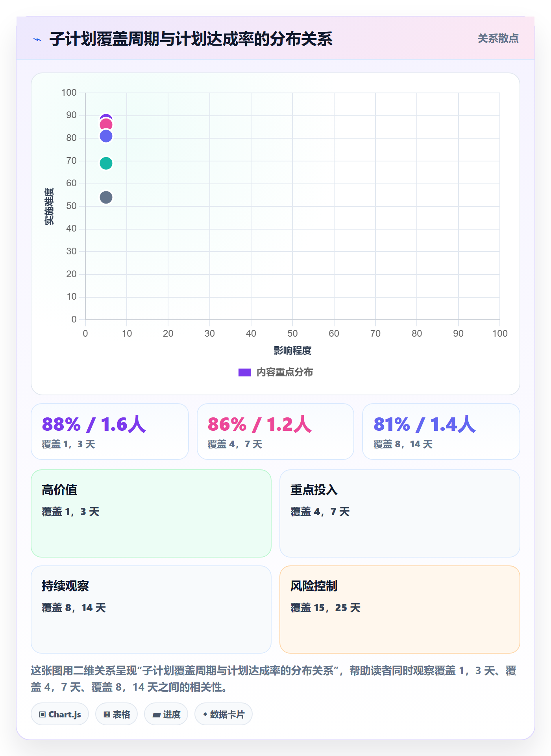The image size is (551, 756).
Task: Select the 高价值 quadrant card
Action: pos(151,513)
